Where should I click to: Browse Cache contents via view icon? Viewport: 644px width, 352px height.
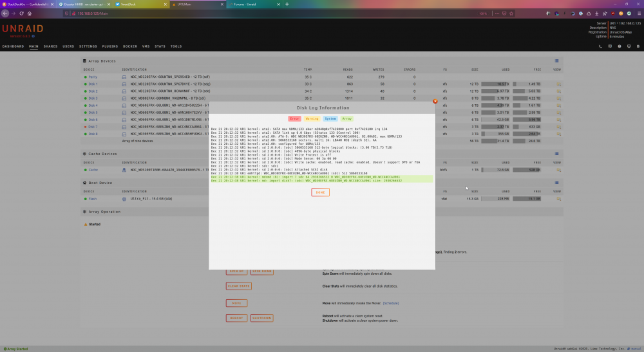tap(558, 170)
